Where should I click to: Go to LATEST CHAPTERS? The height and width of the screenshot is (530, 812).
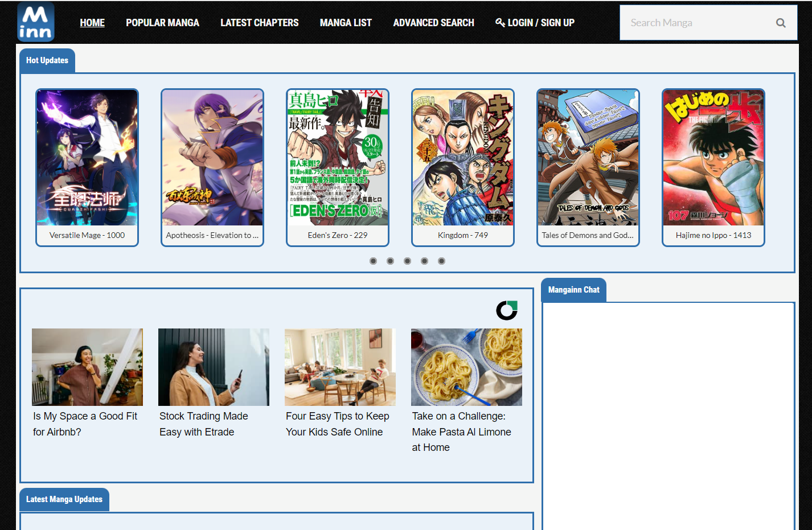click(x=260, y=23)
